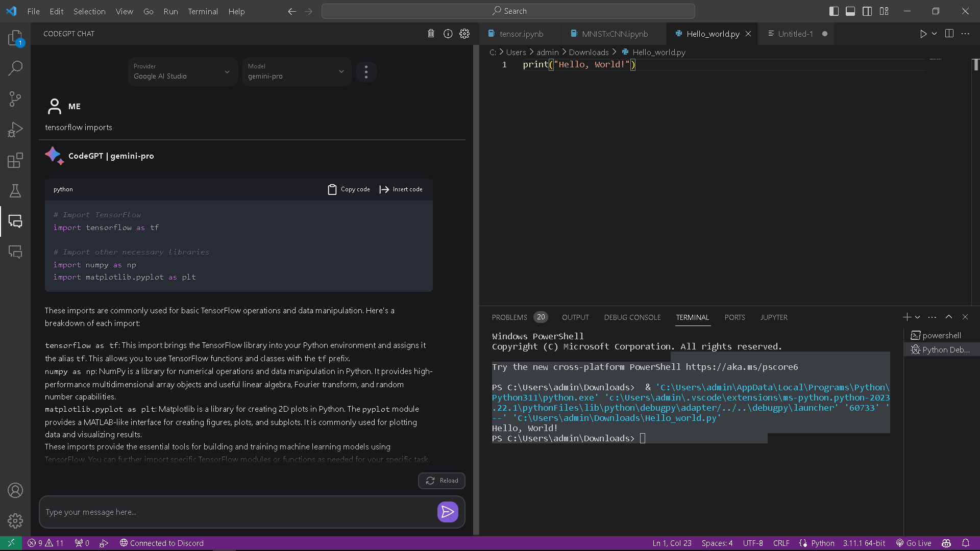Open Run and Debug sidebar icon
Viewport: 980px width, 551px height.
(15, 130)
